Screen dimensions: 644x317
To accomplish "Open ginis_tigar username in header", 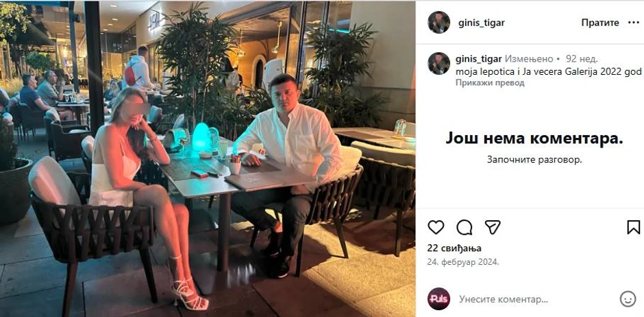I will pyautogui.click(x=482, y=23).
